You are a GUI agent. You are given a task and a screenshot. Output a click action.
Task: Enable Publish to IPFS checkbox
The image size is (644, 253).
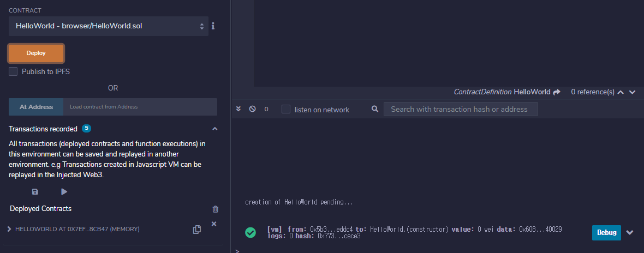point(13,72)
